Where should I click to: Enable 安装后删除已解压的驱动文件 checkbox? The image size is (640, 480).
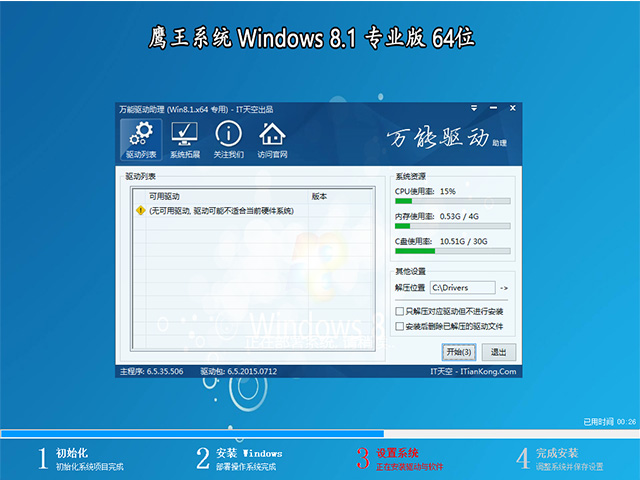coord(400,326)
